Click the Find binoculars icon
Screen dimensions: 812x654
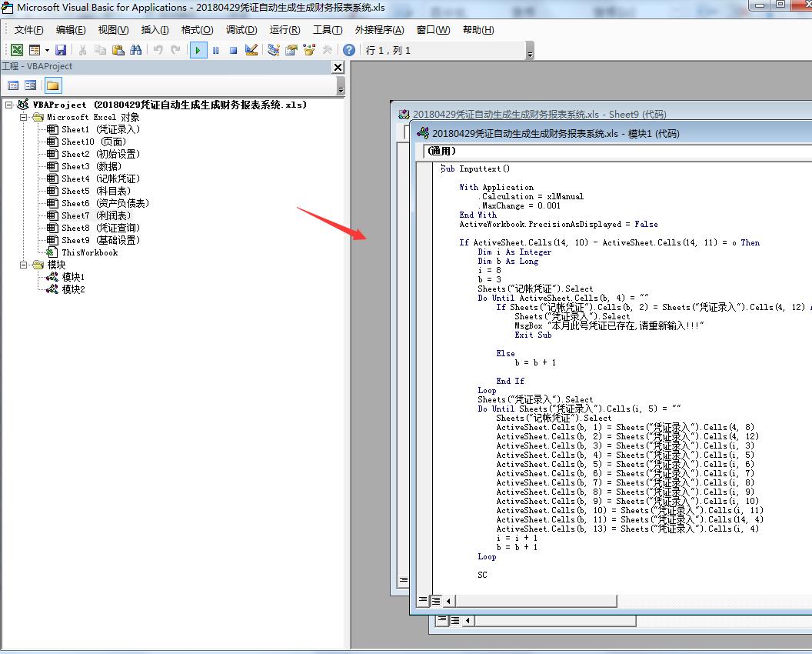pyautogui.click(x=135, y=49)
